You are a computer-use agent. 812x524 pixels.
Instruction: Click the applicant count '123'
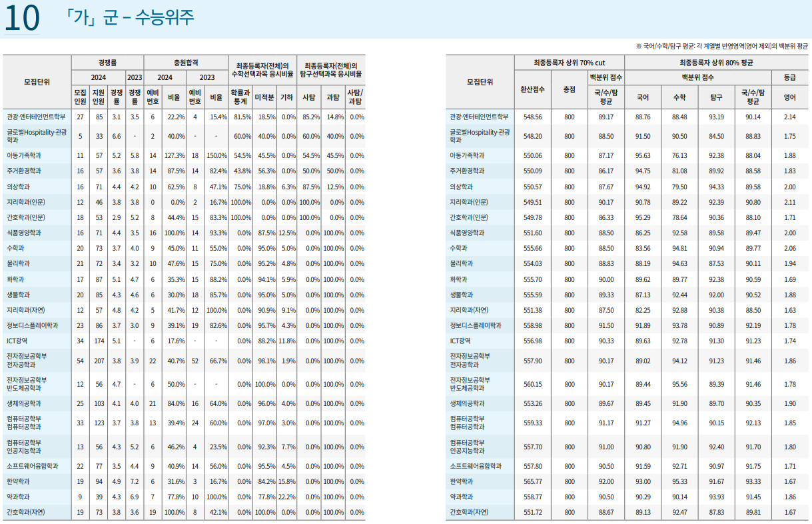99,423
